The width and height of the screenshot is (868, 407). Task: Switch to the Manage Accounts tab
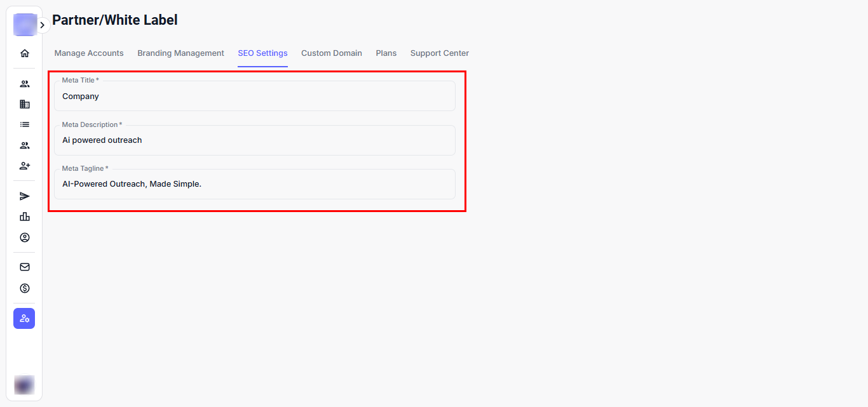point(89,53)
